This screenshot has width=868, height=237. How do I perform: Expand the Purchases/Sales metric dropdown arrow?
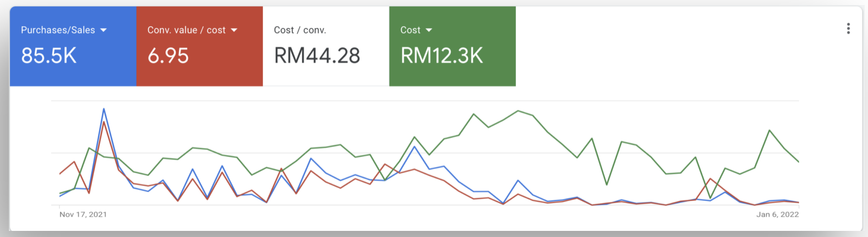[x=103, y=30]
